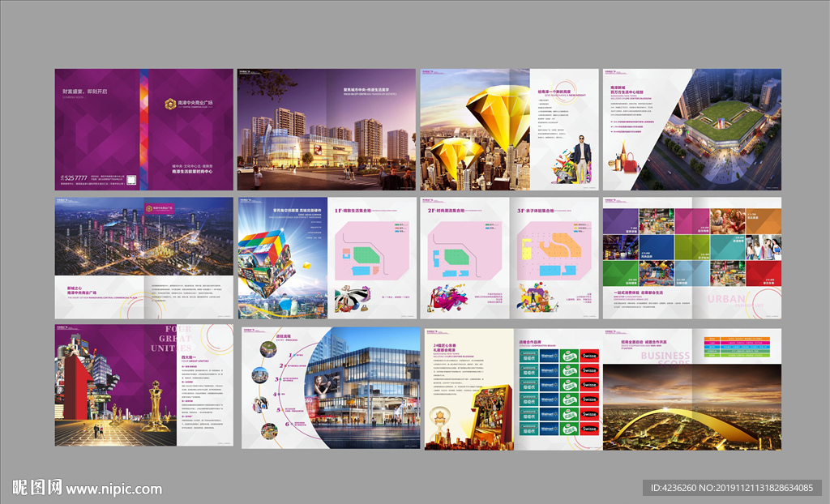The image size is (830, 504).
Task: Click the '进驻流程' heading
Action: (x=283, y=336)
